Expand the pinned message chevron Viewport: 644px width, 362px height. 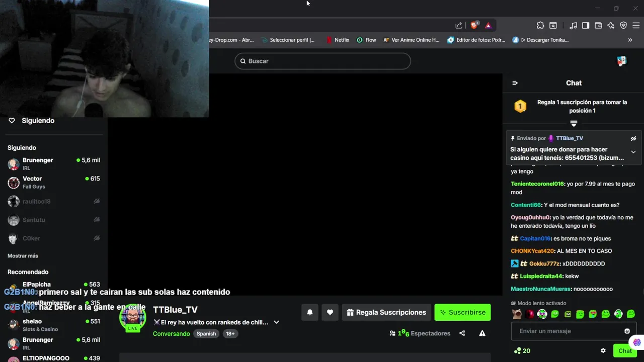click(633, 152)
